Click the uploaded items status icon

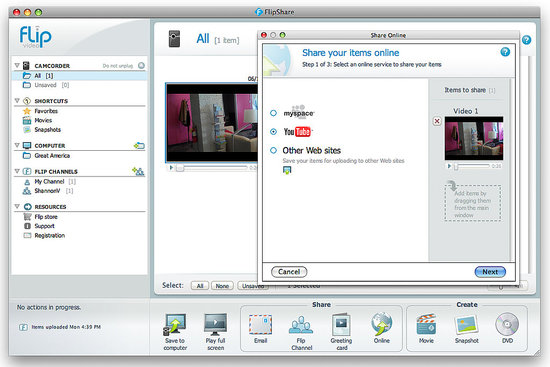tap(23, 327)
